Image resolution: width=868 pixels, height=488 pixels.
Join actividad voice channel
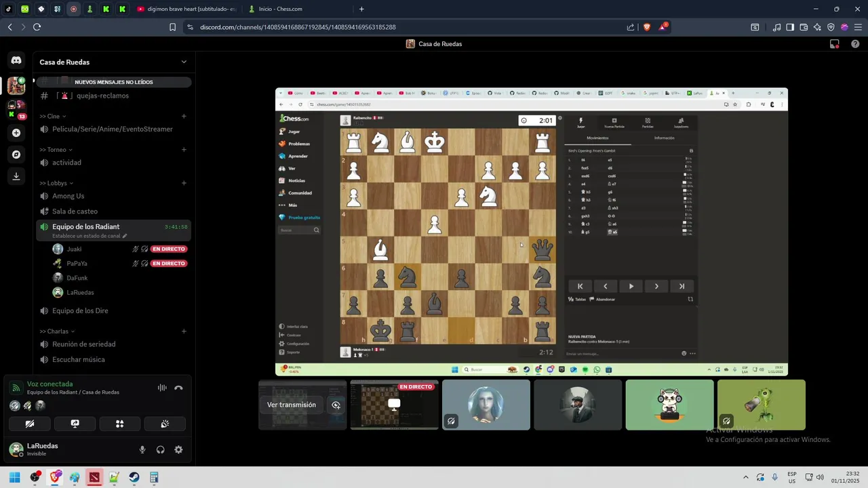click(x=113, y=163)
